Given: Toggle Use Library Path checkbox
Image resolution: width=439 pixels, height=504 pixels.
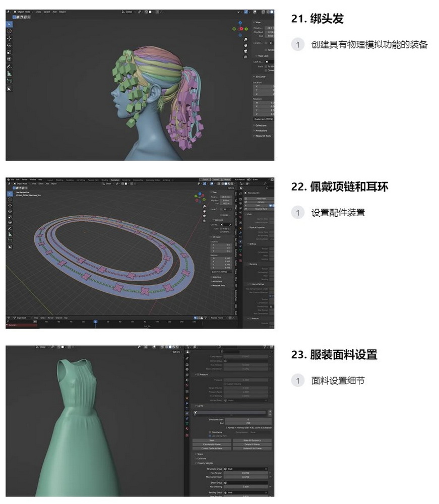Looking at the screenshot, I should [210, 436].
